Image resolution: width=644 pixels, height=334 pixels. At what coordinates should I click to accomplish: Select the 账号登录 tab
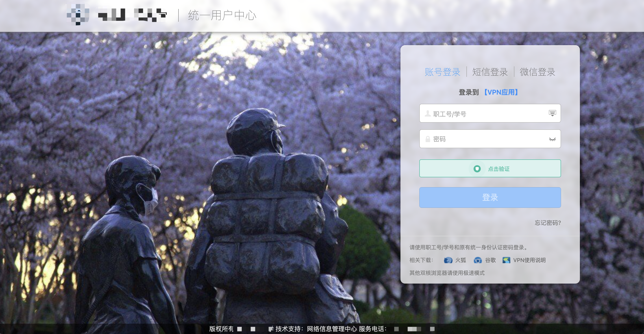click(442, 72)
